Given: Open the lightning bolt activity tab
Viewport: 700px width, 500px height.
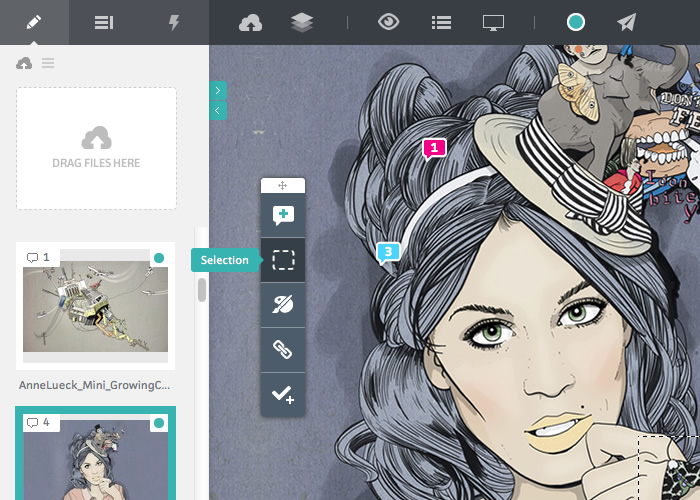Looking at the screenshot, I should (x=174, y=22).
